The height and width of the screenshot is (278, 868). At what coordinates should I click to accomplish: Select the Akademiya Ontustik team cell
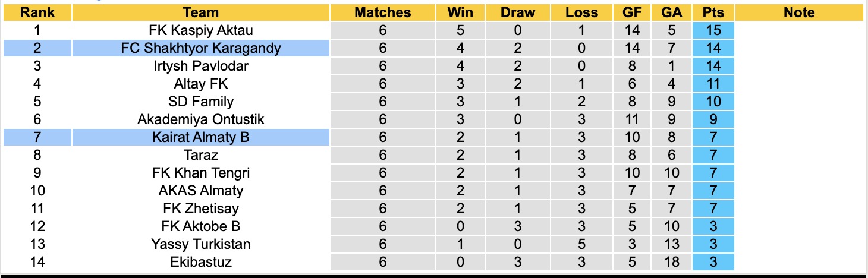[201, 119]
